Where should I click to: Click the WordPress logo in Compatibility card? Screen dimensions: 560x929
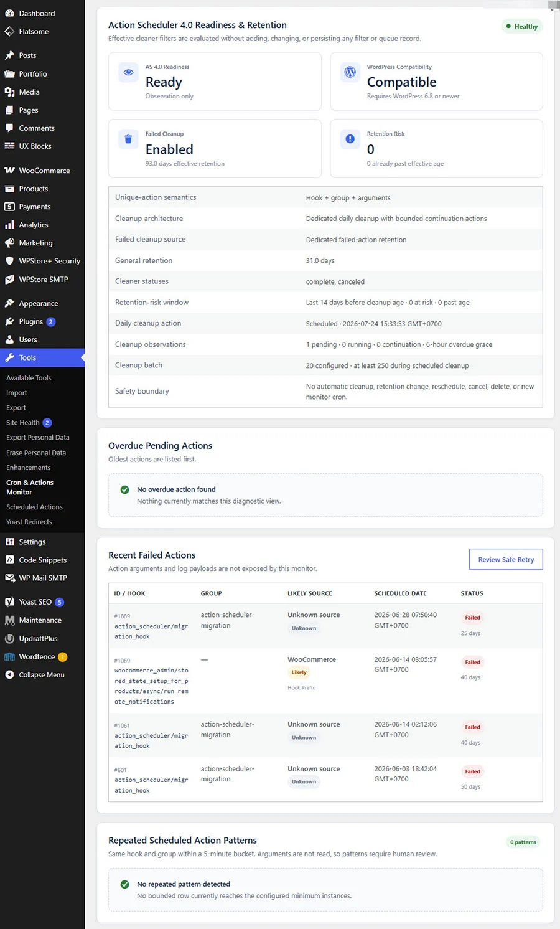pyautogui.click(x=350, y=72)
